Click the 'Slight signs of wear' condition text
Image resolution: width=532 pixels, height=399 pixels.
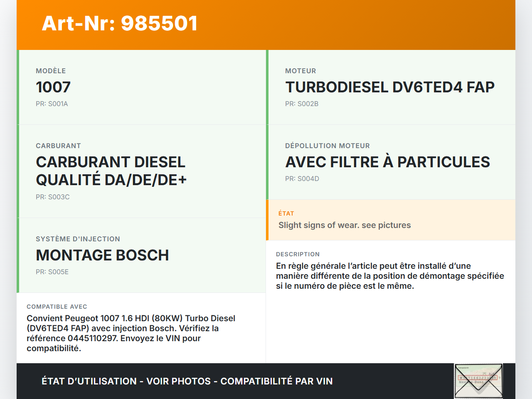(x=344, y=226)
